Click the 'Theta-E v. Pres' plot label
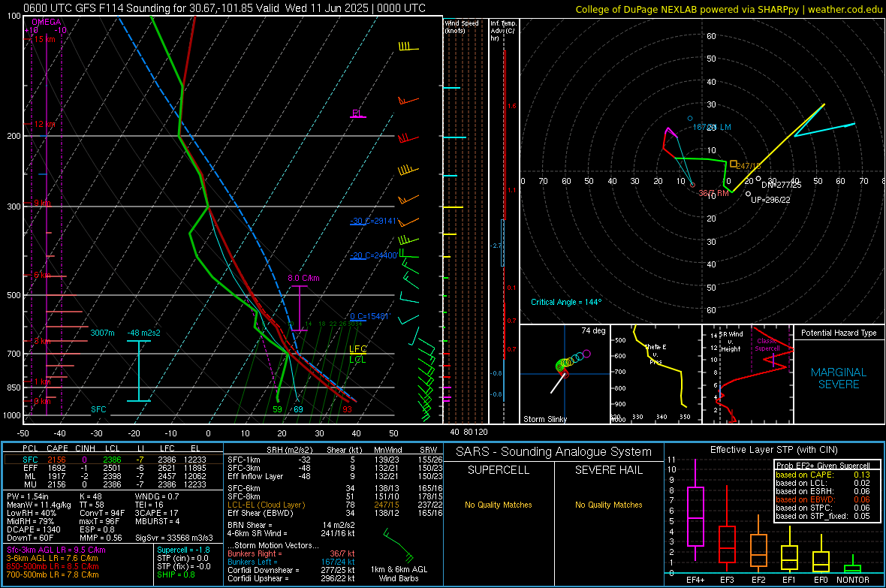The width and height of the screenshot is (886, 588). [655, 354]
